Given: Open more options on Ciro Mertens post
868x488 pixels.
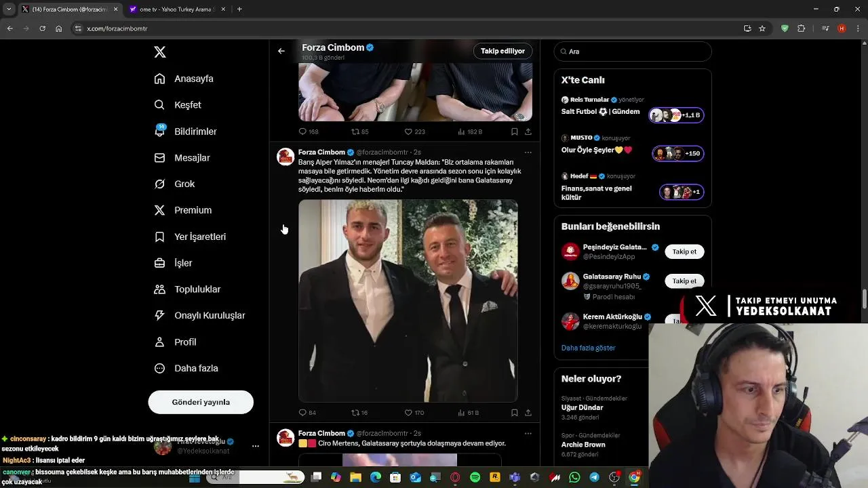Looking at the screenshot, I should click(528, 434).
